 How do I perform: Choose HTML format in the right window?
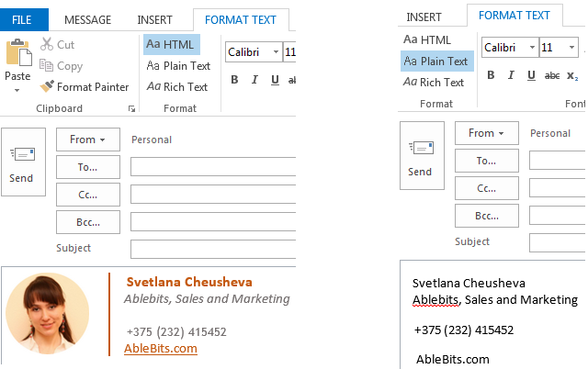427,39
